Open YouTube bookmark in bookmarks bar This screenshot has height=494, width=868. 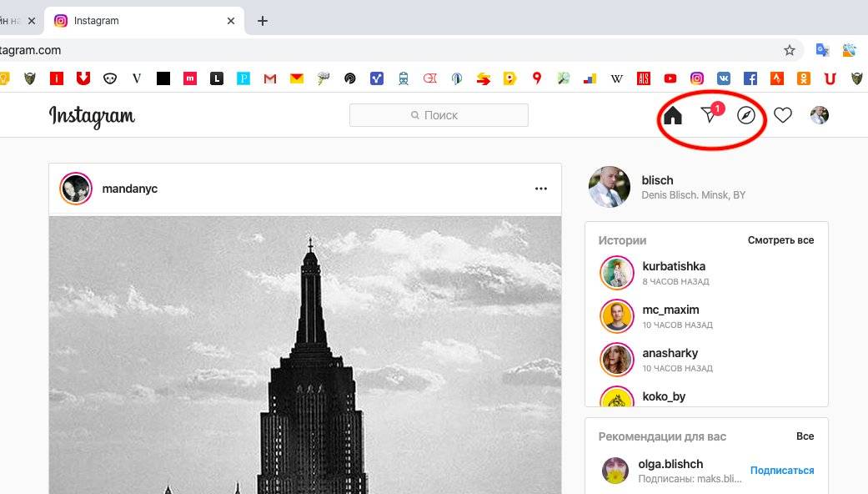pos(670,78)
